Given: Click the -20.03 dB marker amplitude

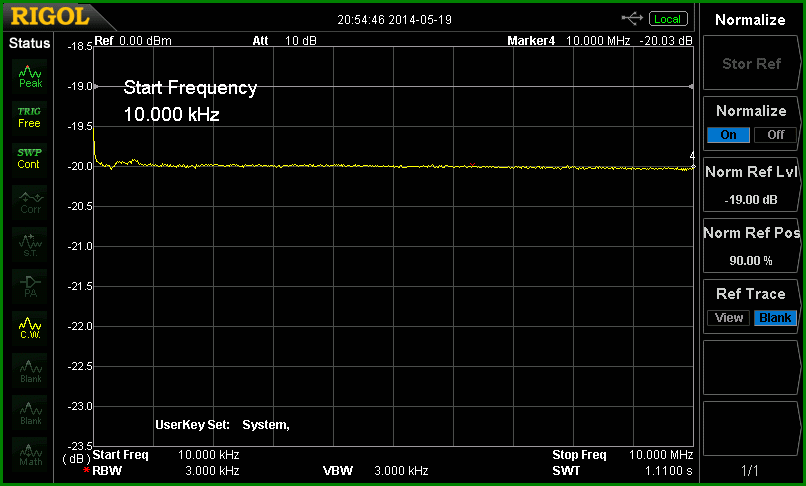Looking at the screenshot, I should [x=667, y=41].
